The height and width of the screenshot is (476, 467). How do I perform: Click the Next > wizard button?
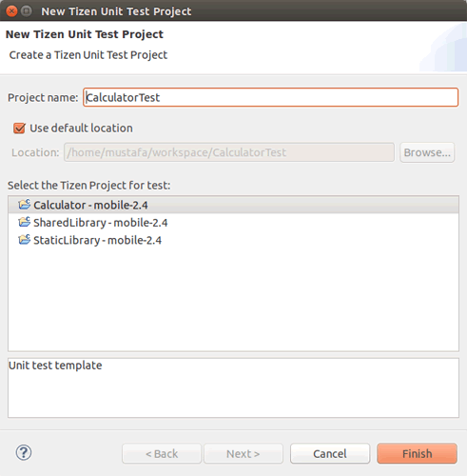[243, 454]
